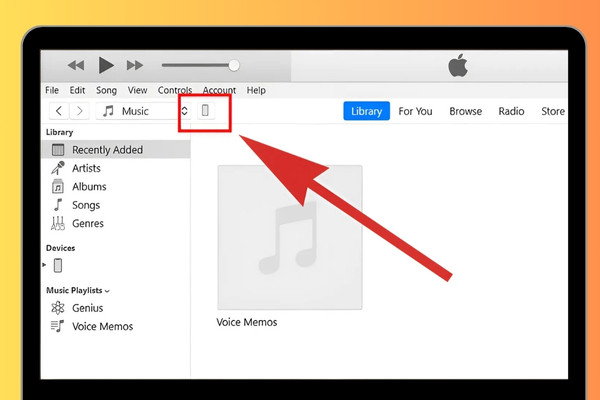Open the Genius playlist

click(x=116, y=308)
